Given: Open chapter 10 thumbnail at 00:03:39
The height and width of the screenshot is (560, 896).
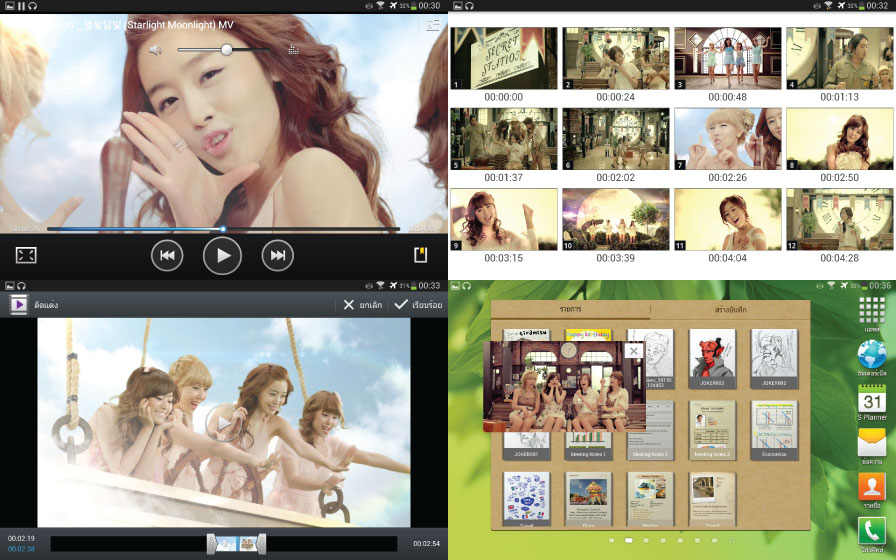Looking at the screenshot, I should (615, 219).
